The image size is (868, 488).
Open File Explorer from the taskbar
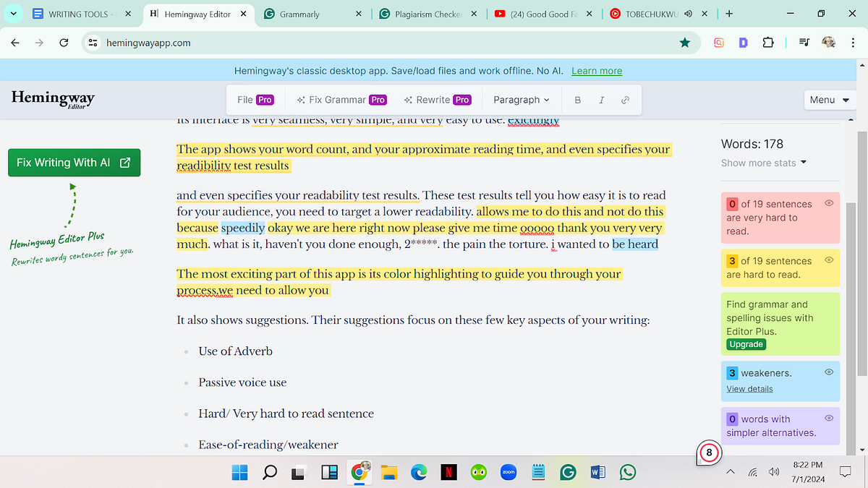pos(389,473)
